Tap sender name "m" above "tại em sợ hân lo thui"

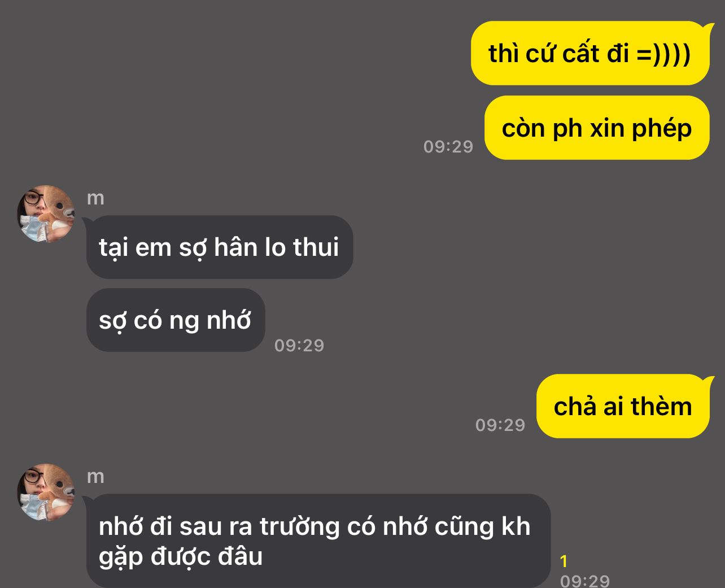click(x=95, y=198)
